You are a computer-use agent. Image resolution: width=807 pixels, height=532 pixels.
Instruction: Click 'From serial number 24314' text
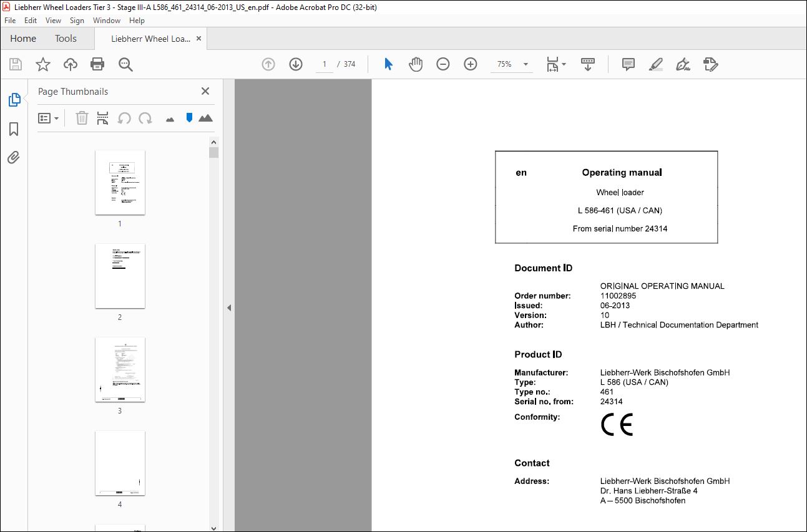click(x=620, y=229)
